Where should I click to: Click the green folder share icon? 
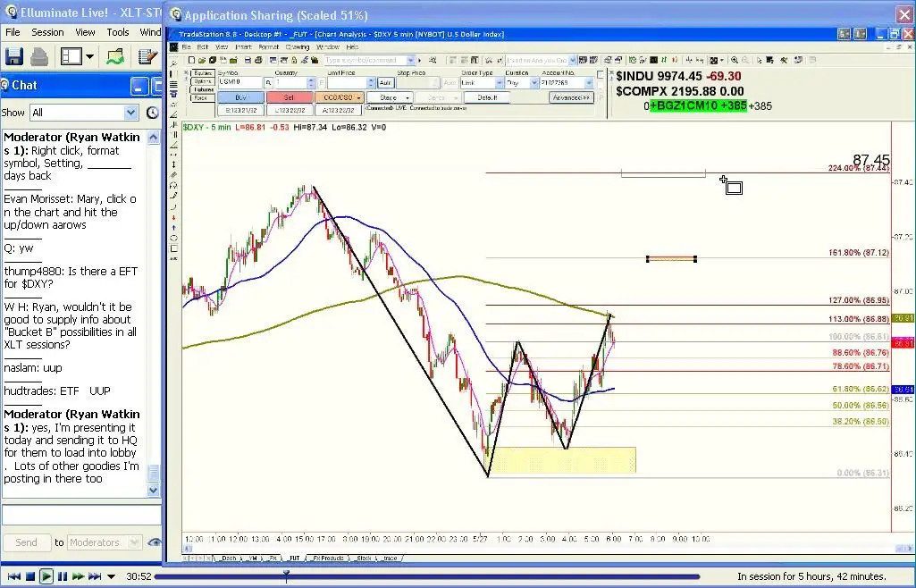[115, 56]
